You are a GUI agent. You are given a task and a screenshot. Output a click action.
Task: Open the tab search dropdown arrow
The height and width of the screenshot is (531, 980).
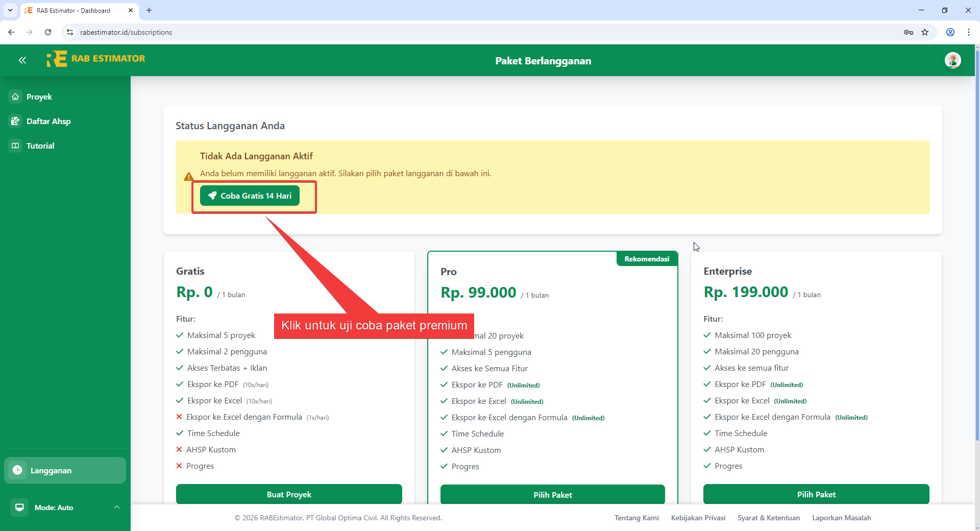point(10,10)
